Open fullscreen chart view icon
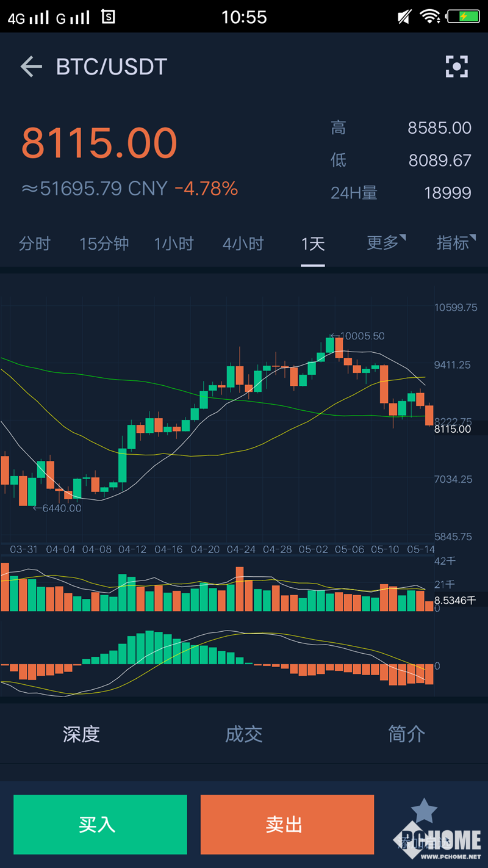The height and width of the screenshot is (868, 488). coord(456,67)
